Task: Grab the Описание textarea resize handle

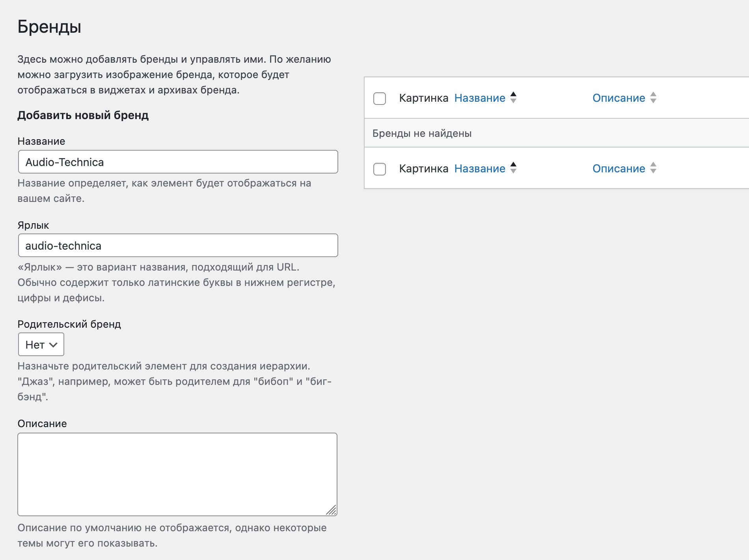Action: pos(332,510)
